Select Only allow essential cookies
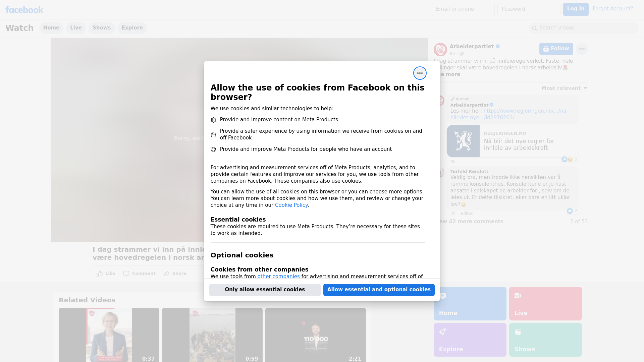This screenshot has height=362, width=644. click(265, 290)
